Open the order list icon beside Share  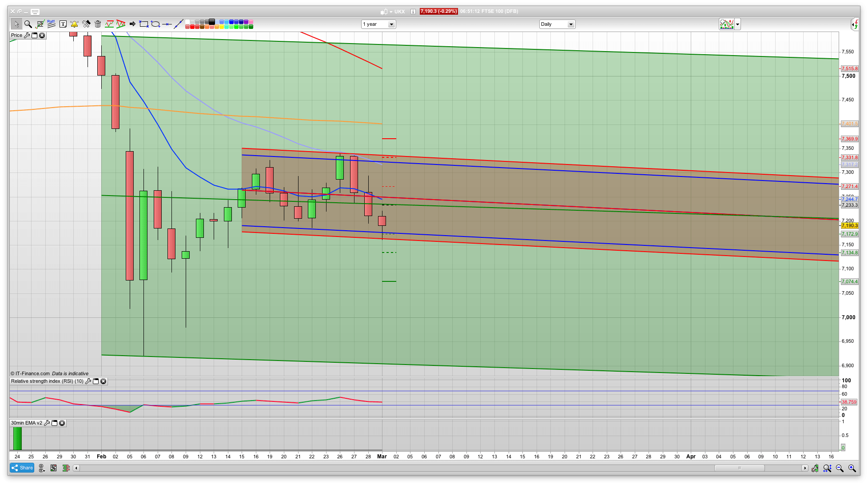coord(54,468)
